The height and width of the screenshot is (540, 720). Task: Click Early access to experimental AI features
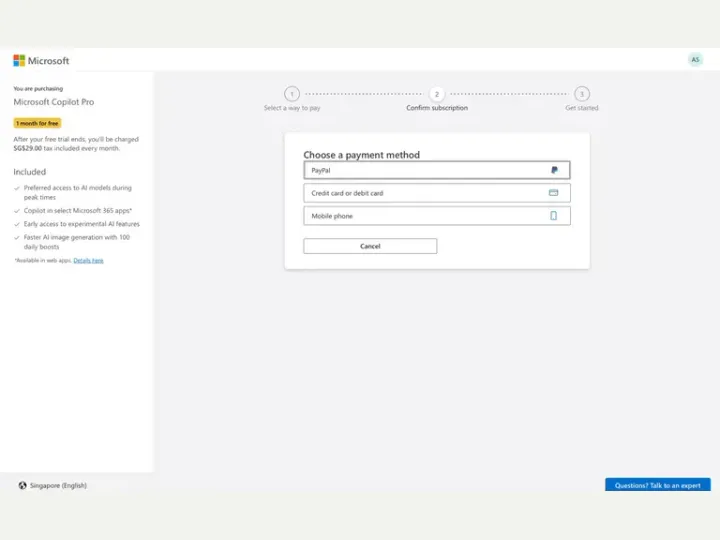[82, 224]
